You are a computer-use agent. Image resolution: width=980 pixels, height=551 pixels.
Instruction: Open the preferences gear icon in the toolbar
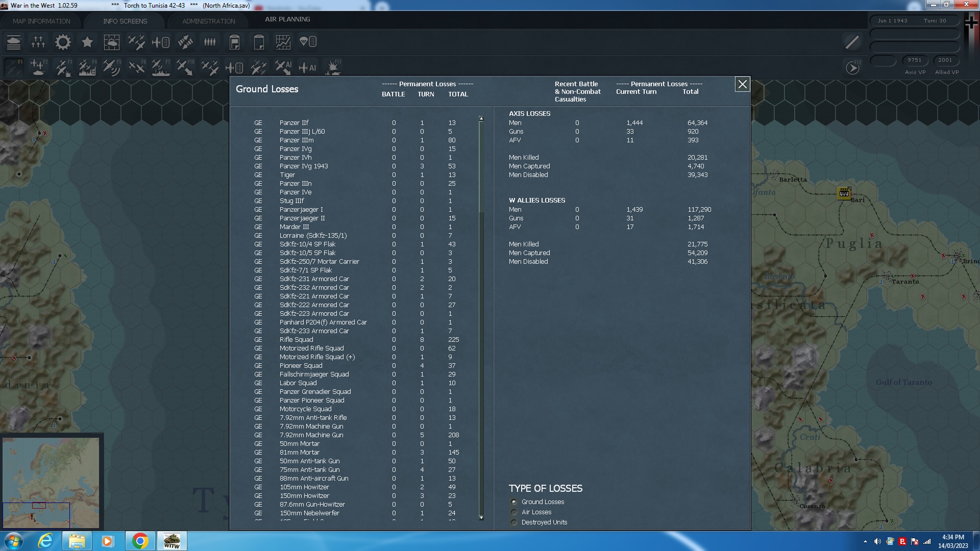tap(63, 42)
